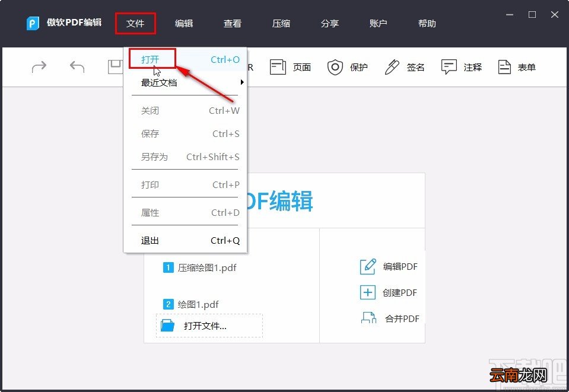The image size is (569, 392).
Task: Open the 压缩 menu
Action: click(x=281, y=24)
